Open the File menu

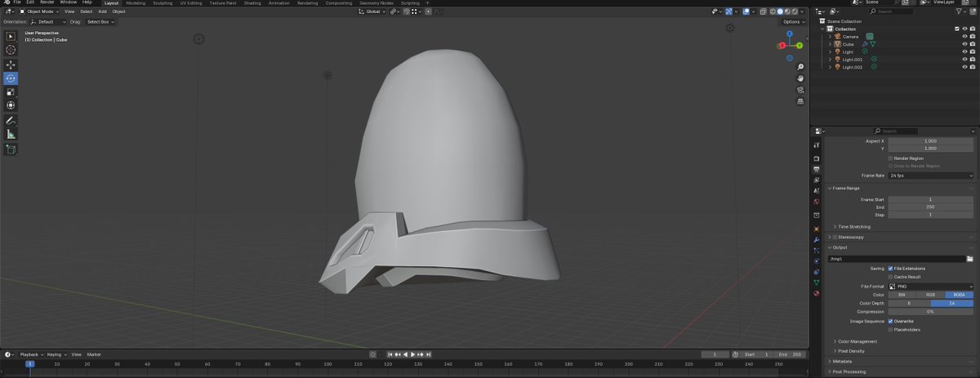click(x=17, y=2)
